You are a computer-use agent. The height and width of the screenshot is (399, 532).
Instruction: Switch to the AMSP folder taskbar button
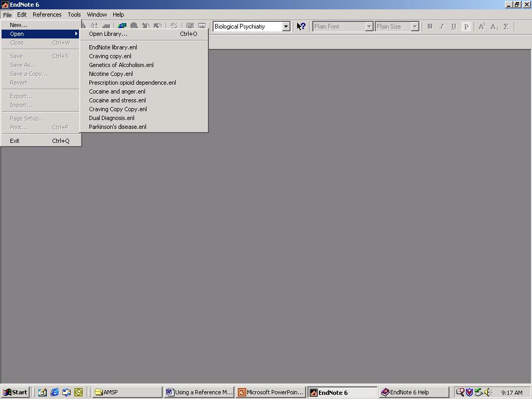[x=128, y=392]
